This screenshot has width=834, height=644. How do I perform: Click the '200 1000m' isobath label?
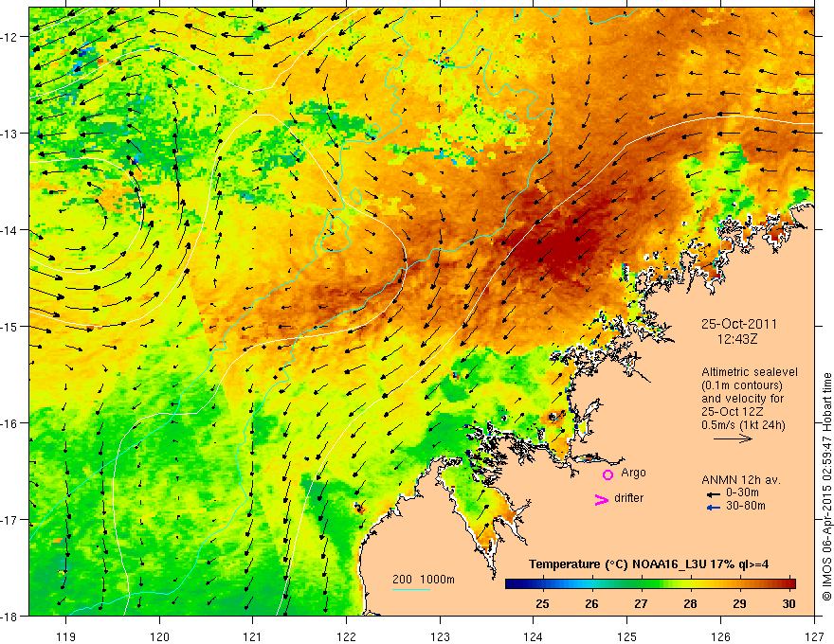pyautogui.click(x=424, y=580)
